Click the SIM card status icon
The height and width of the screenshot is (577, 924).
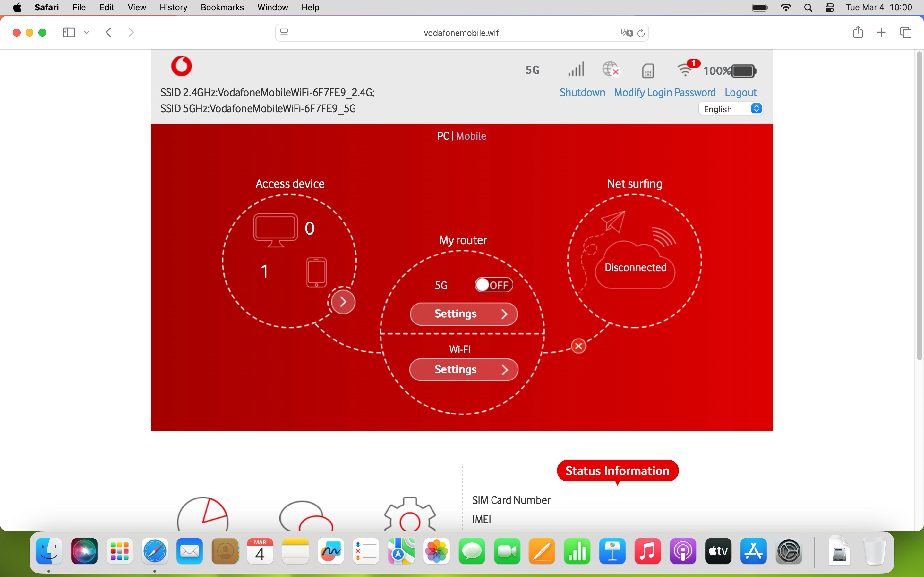(647, 71)
